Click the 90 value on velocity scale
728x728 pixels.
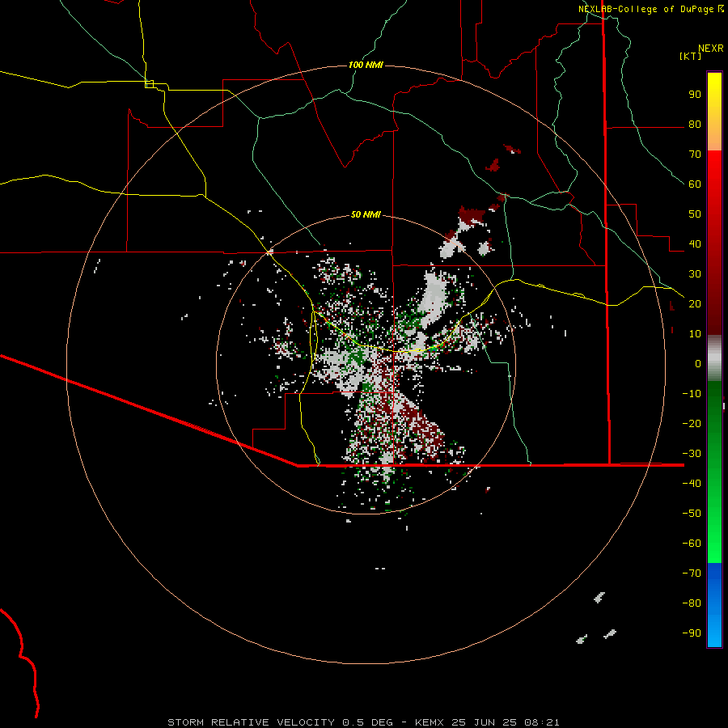pos(695,95)
